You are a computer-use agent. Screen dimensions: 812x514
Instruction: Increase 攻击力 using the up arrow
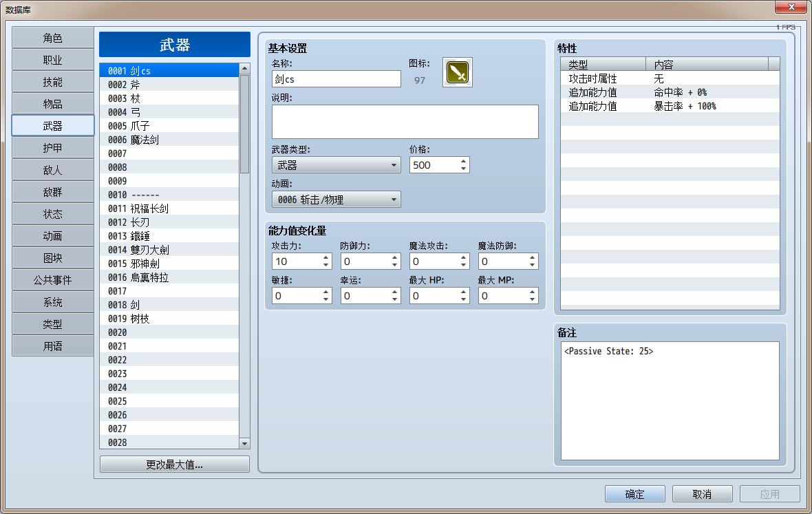click(x=325, y=258)
